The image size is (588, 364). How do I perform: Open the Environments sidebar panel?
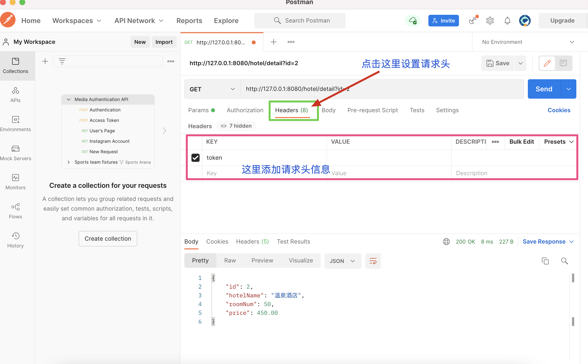click(16, 124)
